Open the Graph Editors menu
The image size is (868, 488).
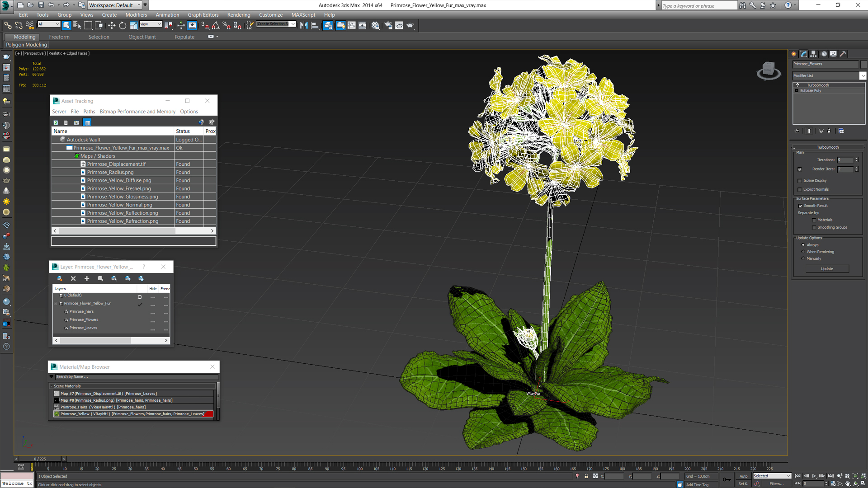pyautogui.click(x=203, y=15)
